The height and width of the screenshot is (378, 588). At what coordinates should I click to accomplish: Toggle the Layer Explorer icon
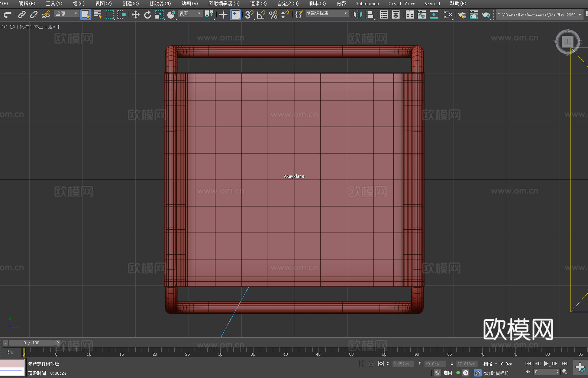(396, 14)
